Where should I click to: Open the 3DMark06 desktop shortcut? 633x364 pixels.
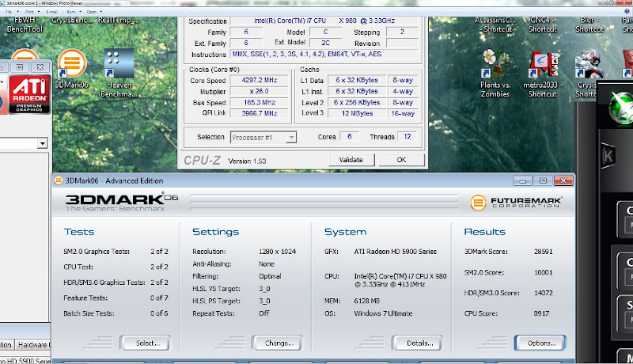point(71,65)
